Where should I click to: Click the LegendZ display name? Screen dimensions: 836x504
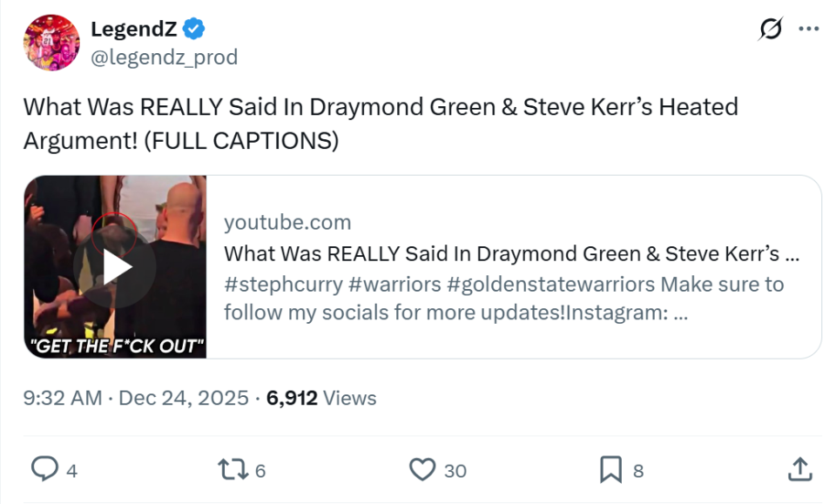coord(133,30)
